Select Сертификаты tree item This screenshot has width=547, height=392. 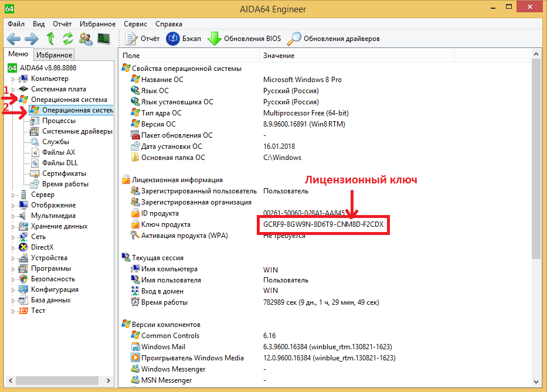click(x=64, y=173)
